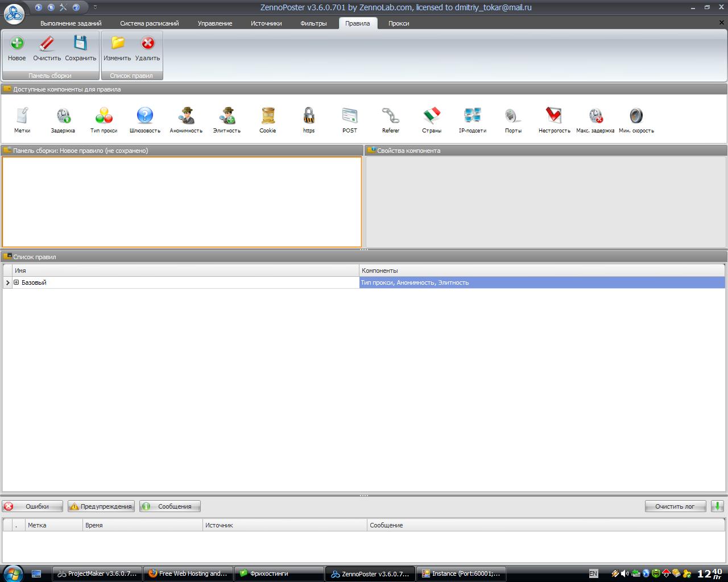Open quick access toolbar dropdown arrow
The width and height of the screenshot is (728, 582).
[x=95, y=7]
